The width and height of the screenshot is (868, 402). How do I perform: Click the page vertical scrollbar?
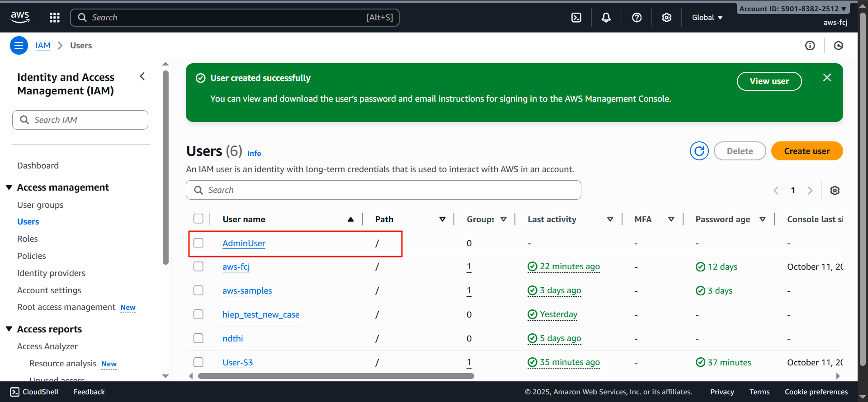(x=863, y=190)
